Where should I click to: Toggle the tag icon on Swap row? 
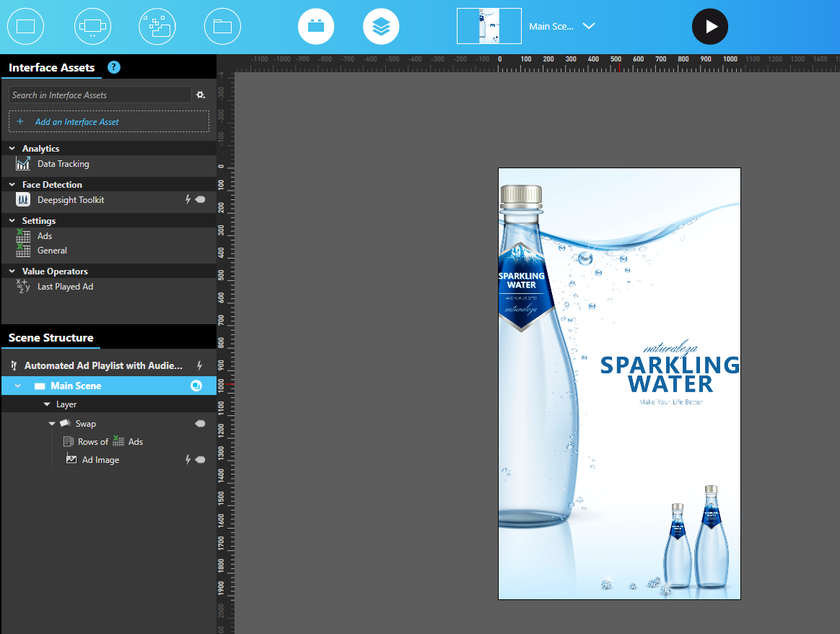201,424
